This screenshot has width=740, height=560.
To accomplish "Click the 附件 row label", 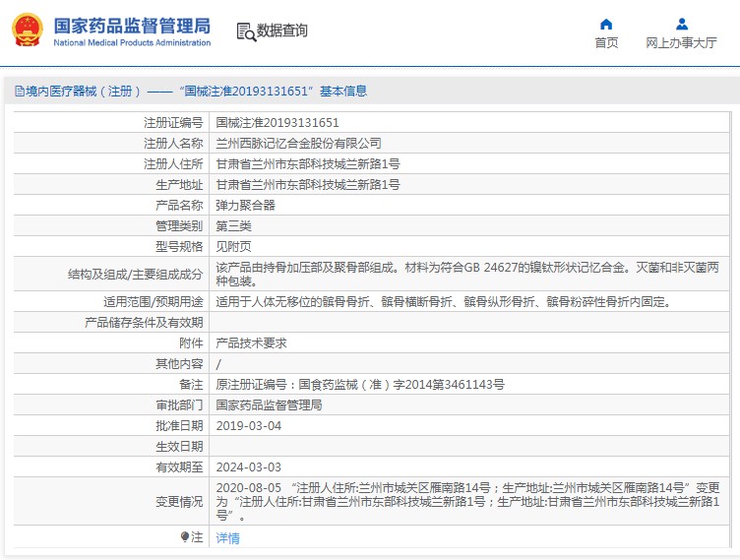I will [x=191, y=343].
